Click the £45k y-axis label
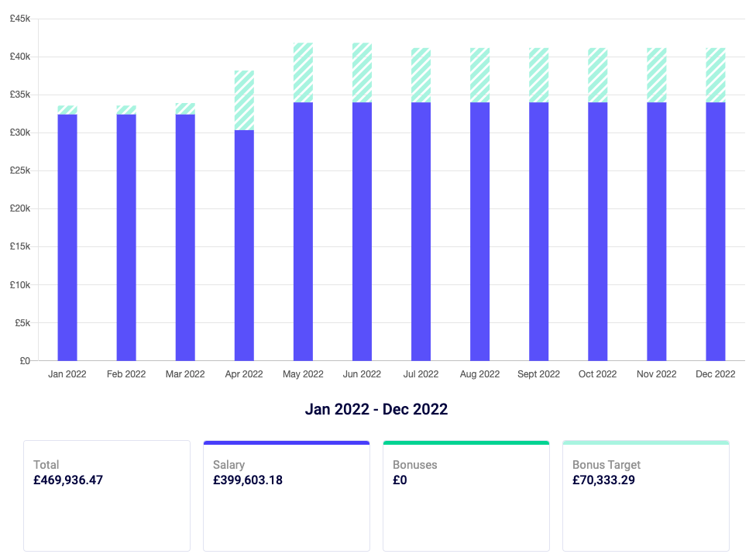 [19, 19]
